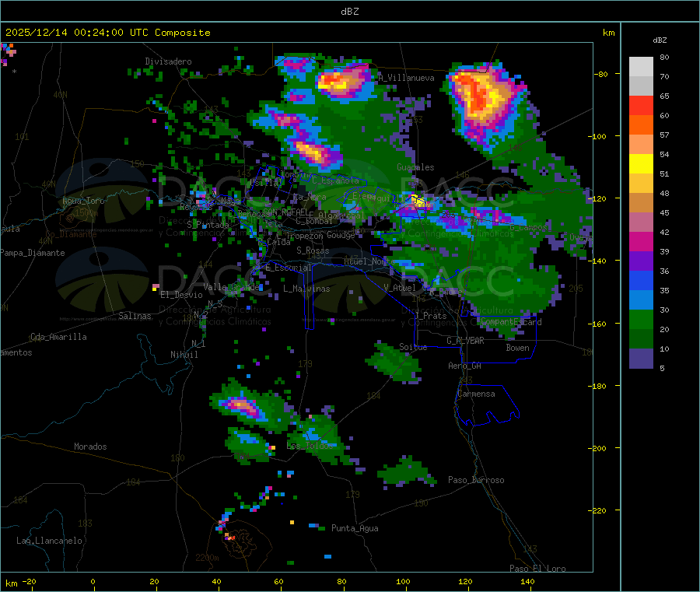Pick the light blue 30 dBZ swatch
Viewport: 700px width, 592px height.
coord(641,300)
